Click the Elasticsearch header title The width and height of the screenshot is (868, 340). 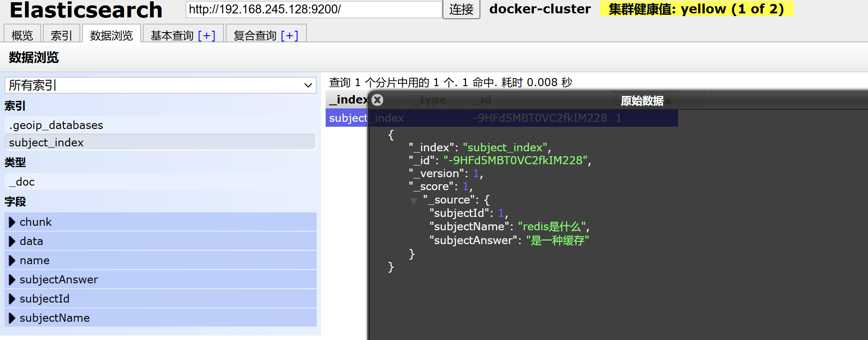pos(86,10)
